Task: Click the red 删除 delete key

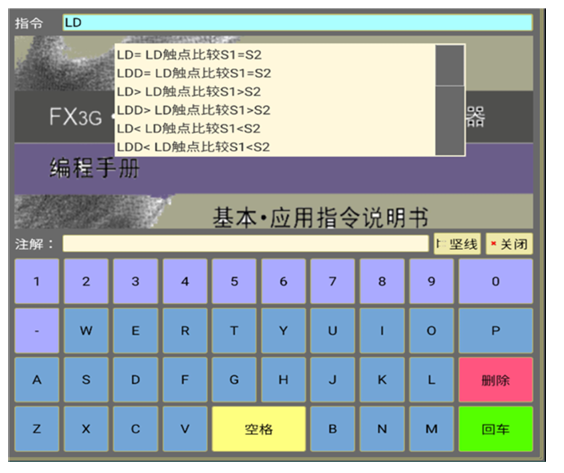Action: [496, 380]
